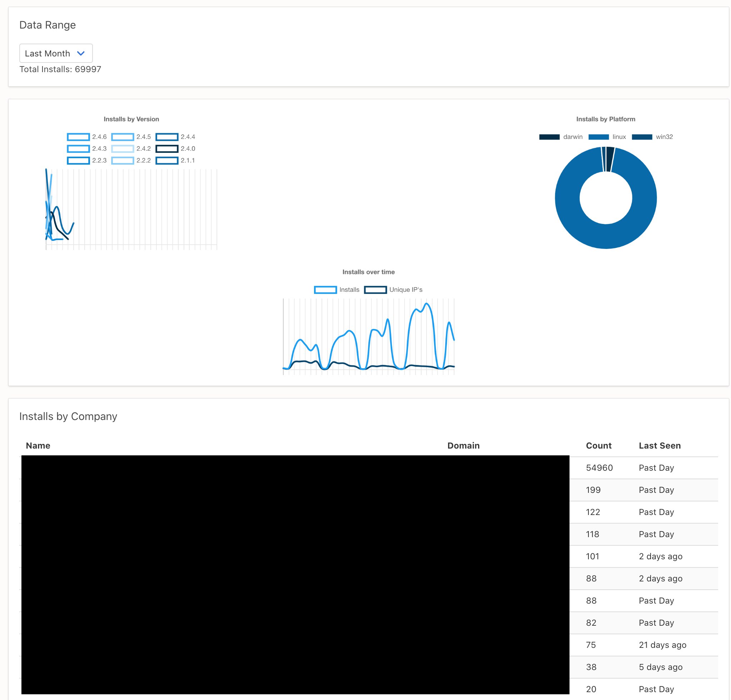Hide the 2.4.4 version series
The height and width of the screenshot is (700, 731).
[x=167, y=137]
